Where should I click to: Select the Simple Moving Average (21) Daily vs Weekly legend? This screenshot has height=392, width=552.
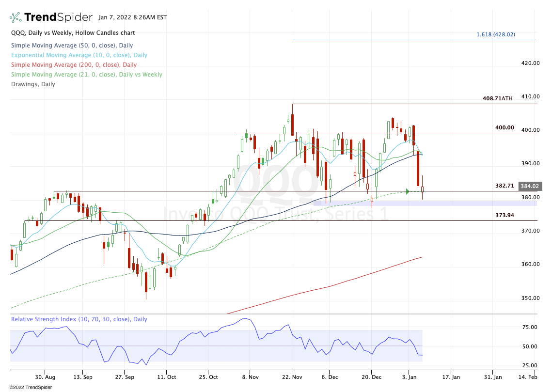click(x=87, y=75)
